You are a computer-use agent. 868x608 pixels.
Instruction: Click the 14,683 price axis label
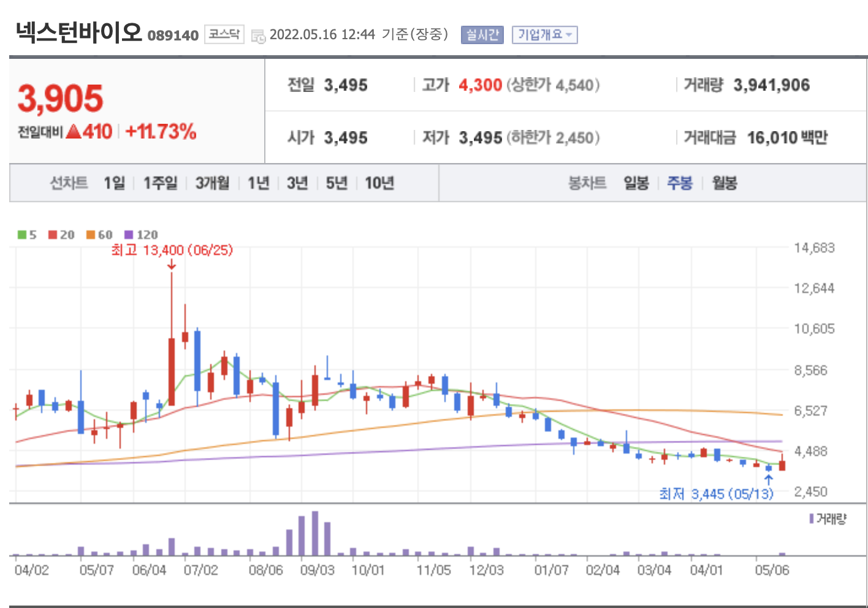pyautogui.click(x=815, y=248)
